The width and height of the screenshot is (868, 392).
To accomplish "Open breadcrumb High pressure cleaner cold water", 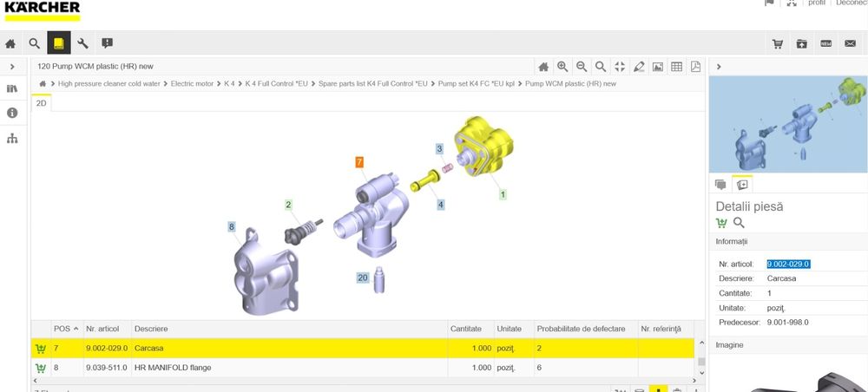I will click(109, 83).
